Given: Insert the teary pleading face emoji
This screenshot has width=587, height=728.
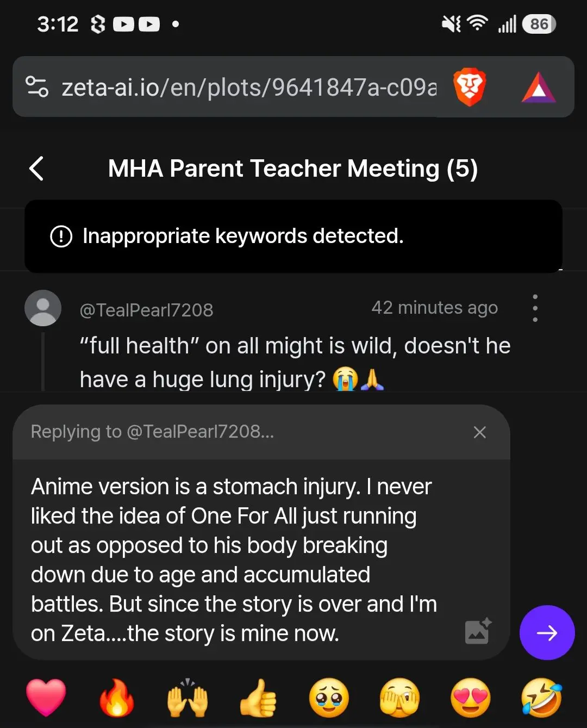Looking at the screenshot, I should (x=329, y=698).
